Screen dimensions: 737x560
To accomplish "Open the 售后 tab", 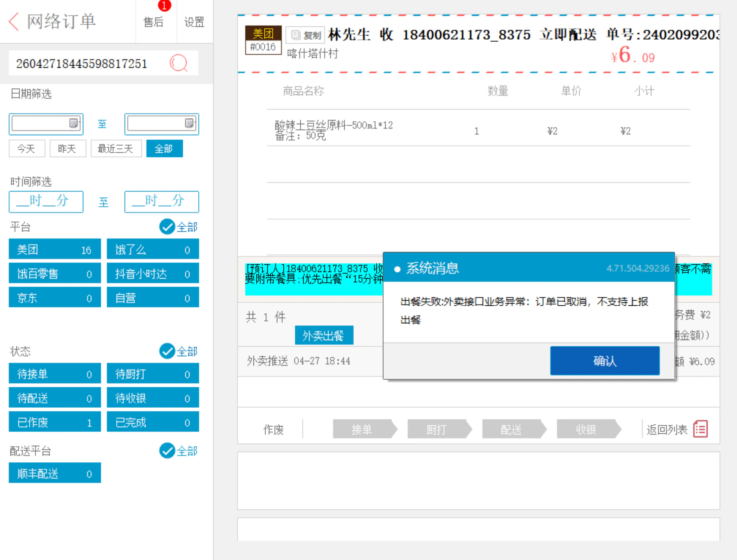I will click(154, 22).
